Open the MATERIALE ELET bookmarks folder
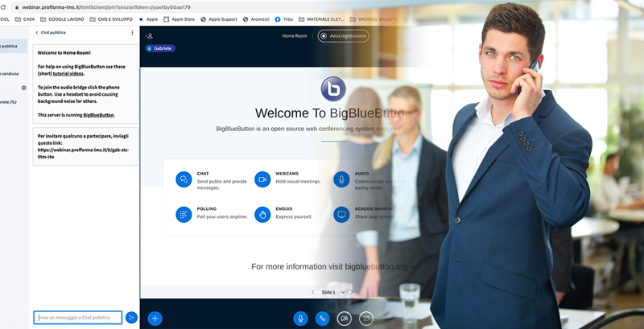Screen dimensions: 644x329 point(321,19)
